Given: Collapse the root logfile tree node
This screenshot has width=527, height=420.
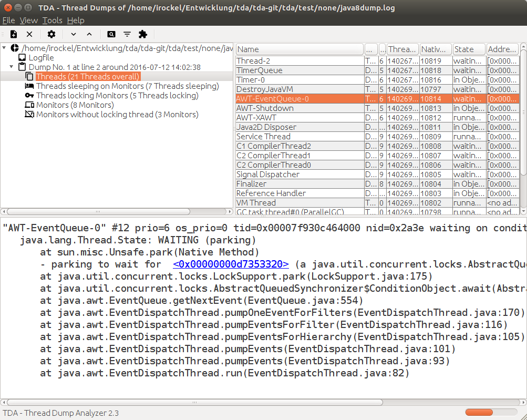Looking at the screenshot, I should click(4, 48).
